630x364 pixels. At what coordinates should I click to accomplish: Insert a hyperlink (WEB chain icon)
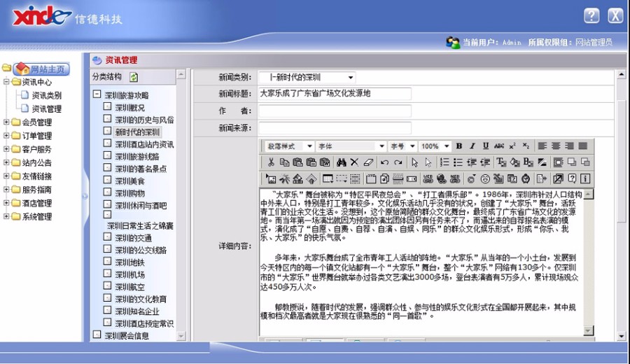[428, 178]
